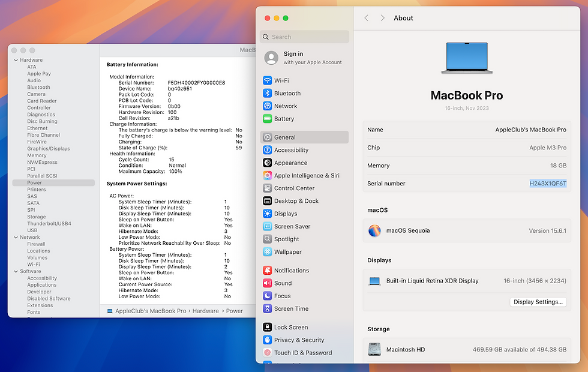Click the macOS Sequoia logo icon
This screenshot has width=588, height=372.
(x=374, y=230)
